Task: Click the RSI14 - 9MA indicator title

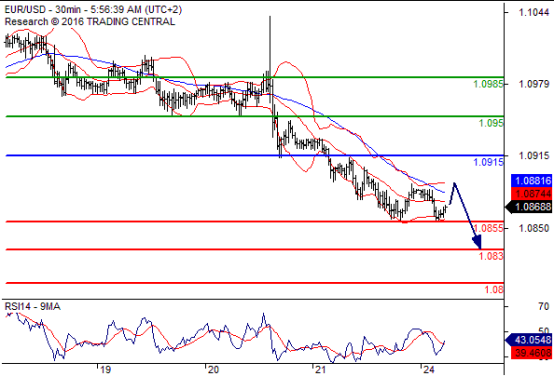Action: coord(33,307)
